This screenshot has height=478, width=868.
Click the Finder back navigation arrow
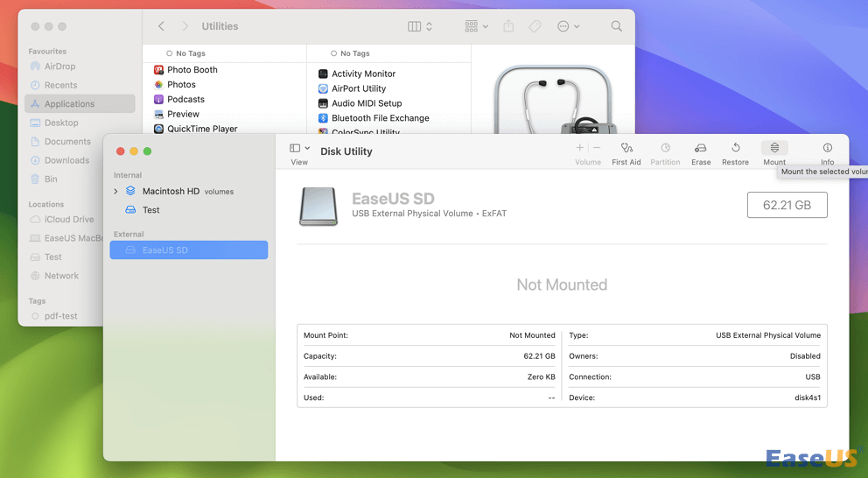tap(162, 26)
